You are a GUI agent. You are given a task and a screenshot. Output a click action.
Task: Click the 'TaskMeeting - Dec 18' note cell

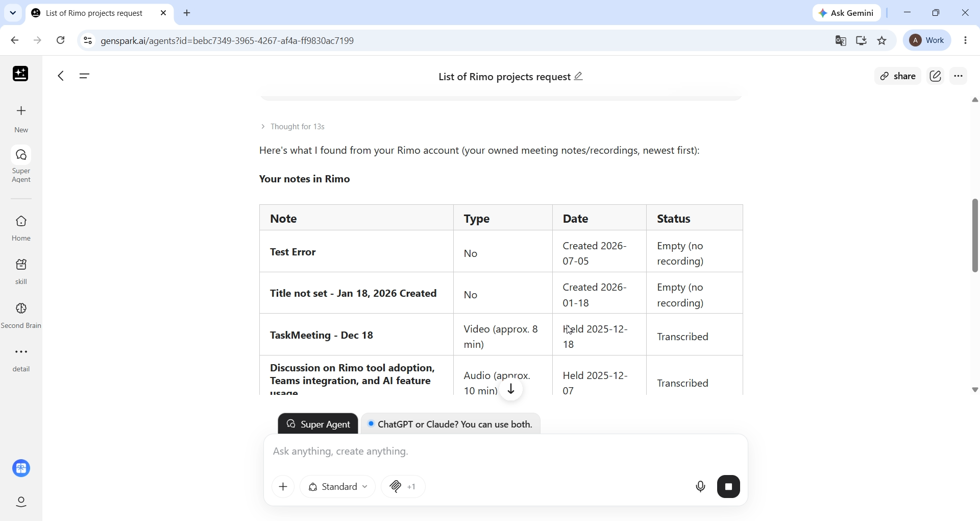point(356,336)
